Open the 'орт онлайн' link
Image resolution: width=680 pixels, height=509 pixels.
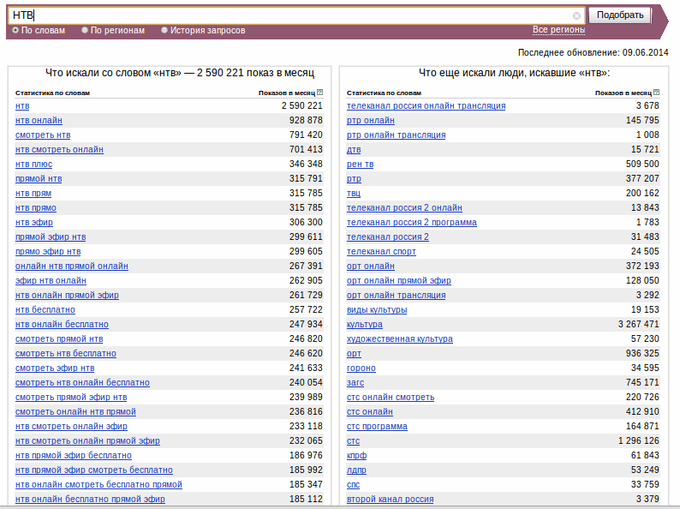pos(370,266)
